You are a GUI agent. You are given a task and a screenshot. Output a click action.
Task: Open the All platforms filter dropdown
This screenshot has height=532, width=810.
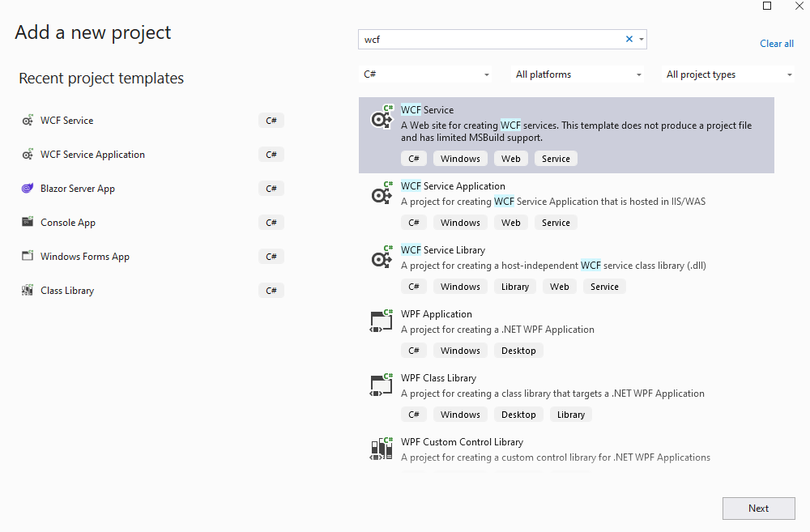point(578,74)
